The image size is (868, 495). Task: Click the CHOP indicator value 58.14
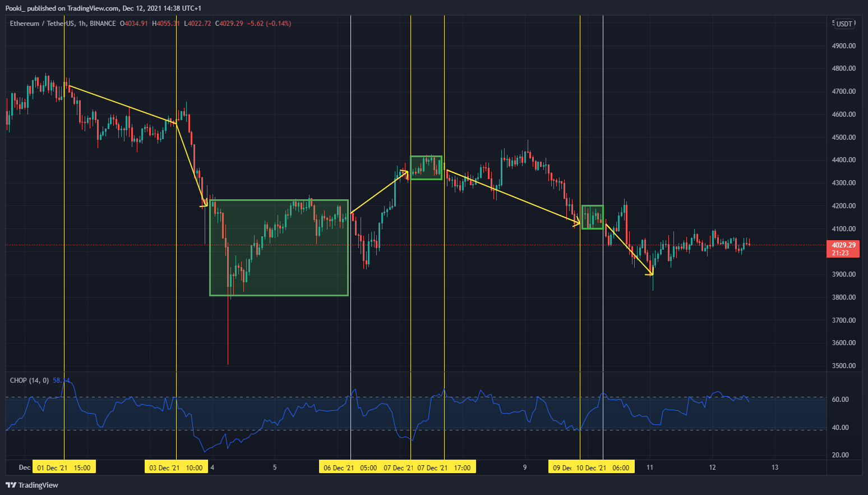[x=60, y=380]
